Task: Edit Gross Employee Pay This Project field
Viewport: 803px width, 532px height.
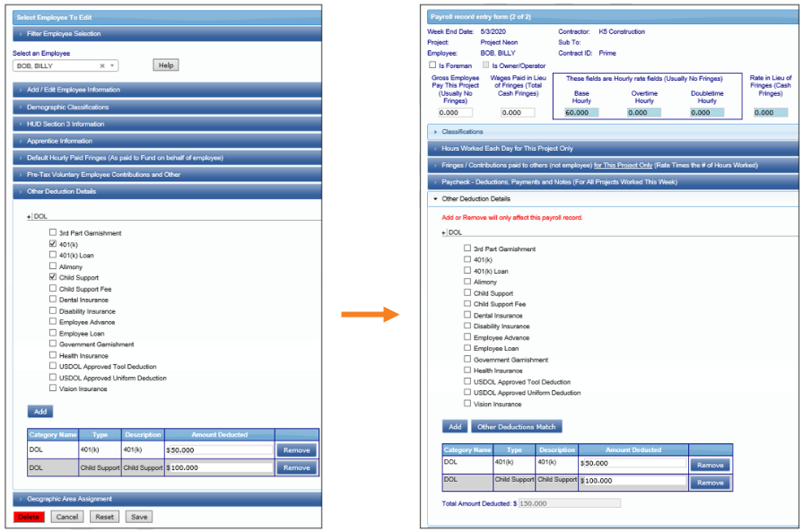Action: (x=455, y=113)
